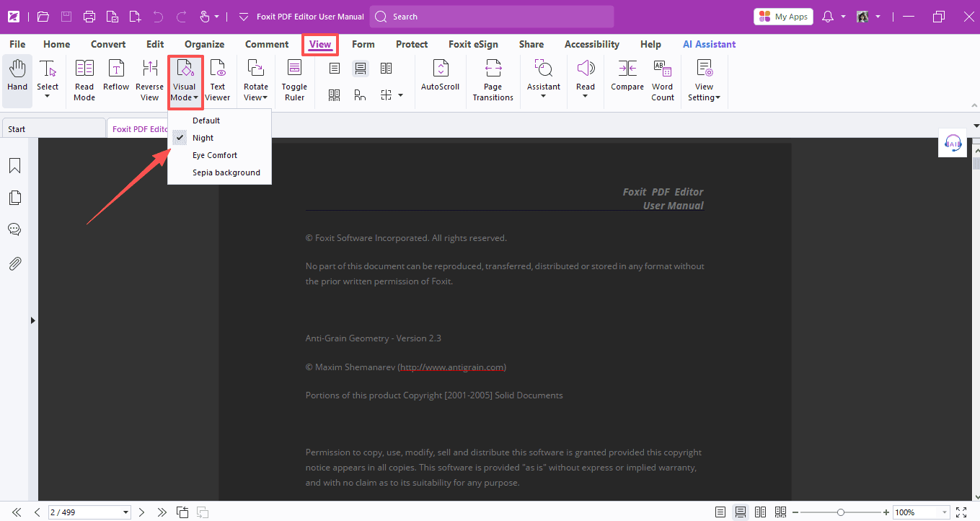Enable continuous layout in status bar
The height and width of the screenshot is (521, 980).
[x=741, y=512]
